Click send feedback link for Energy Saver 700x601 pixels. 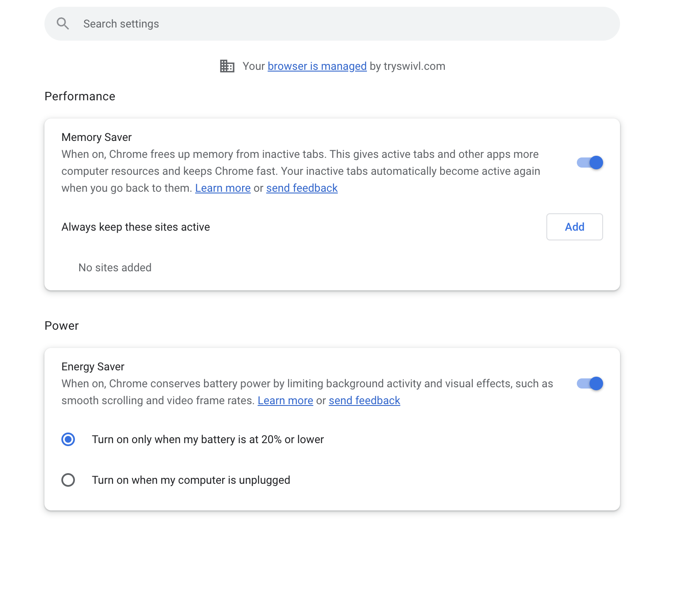(x=364, y=400)
